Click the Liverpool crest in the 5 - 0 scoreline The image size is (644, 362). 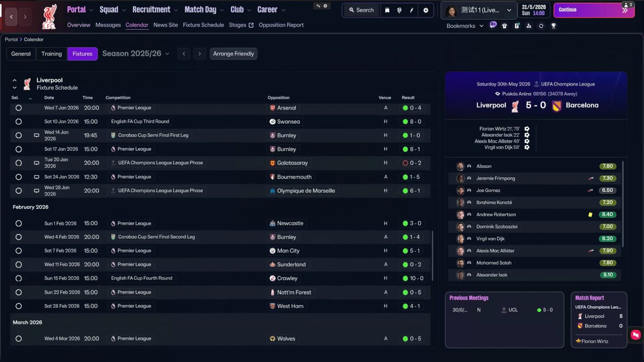[515, 106]
